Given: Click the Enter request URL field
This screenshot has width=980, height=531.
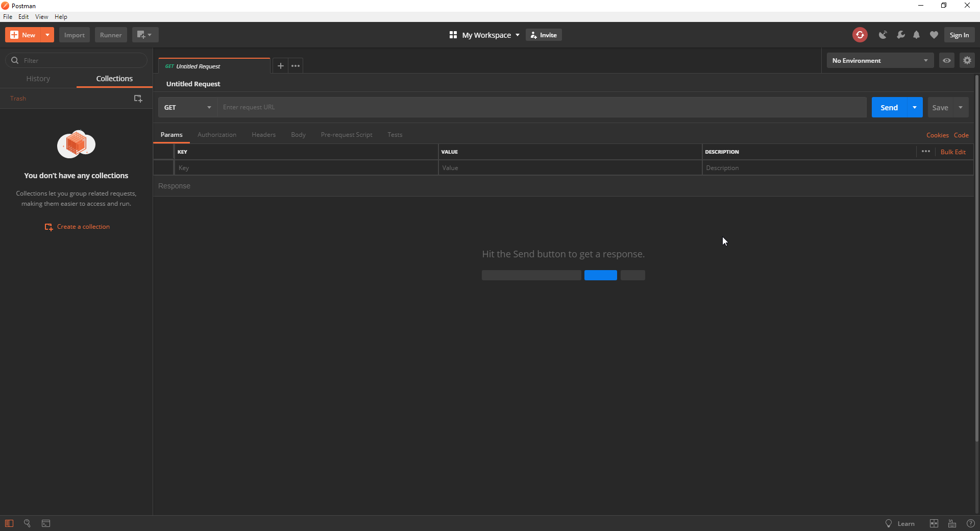Looking at the screenshot, I should (x=541, y=107).
